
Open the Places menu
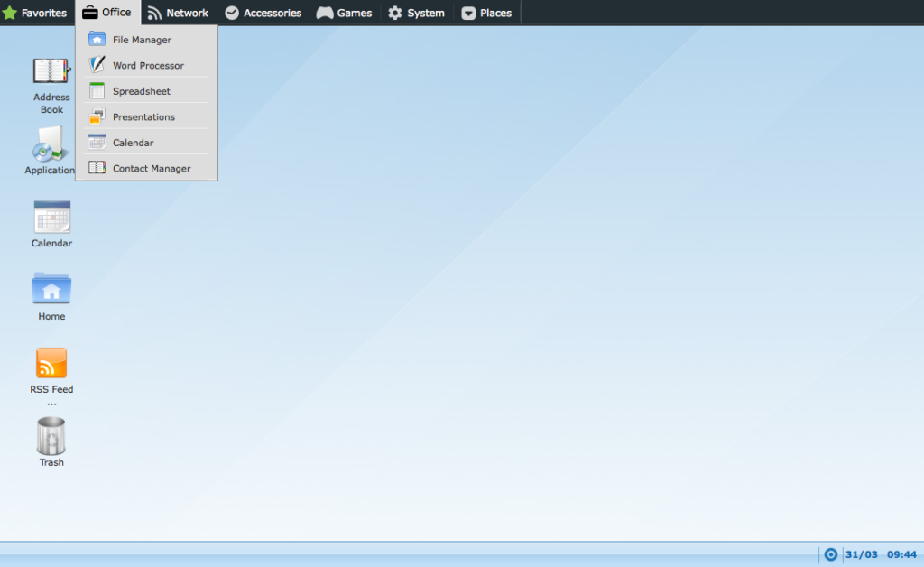[486, 13]
